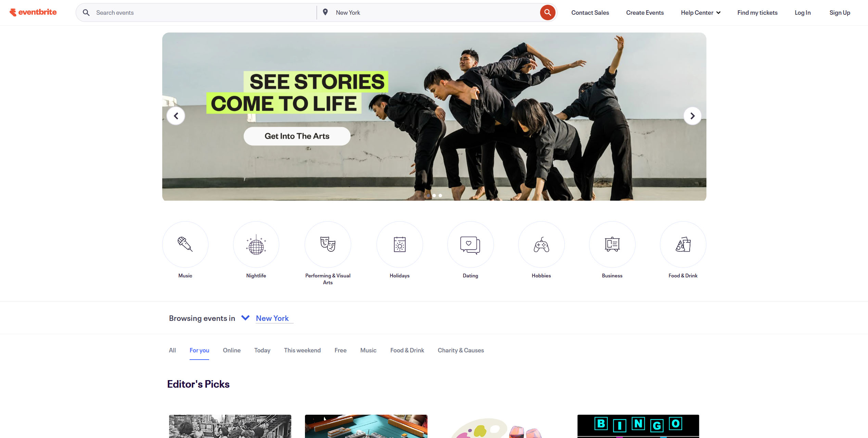Open the BINGO event card
868x438 pixels.
638,426
